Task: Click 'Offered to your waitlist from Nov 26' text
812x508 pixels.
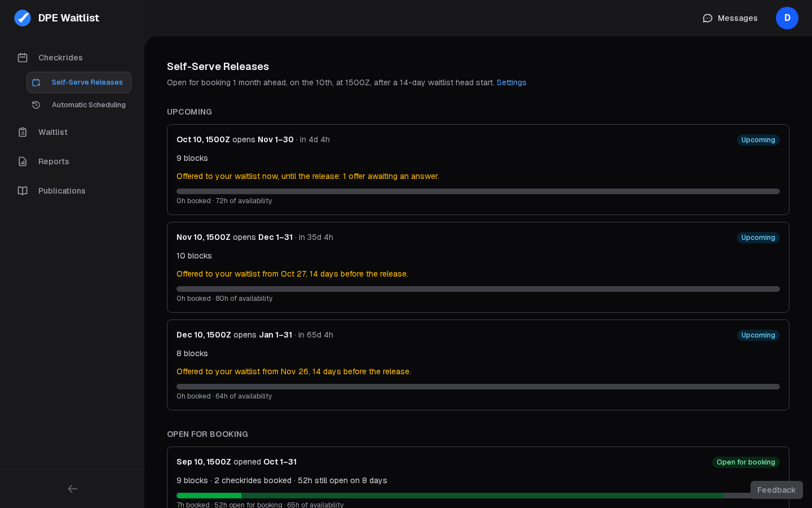Action: coord(294,371)
